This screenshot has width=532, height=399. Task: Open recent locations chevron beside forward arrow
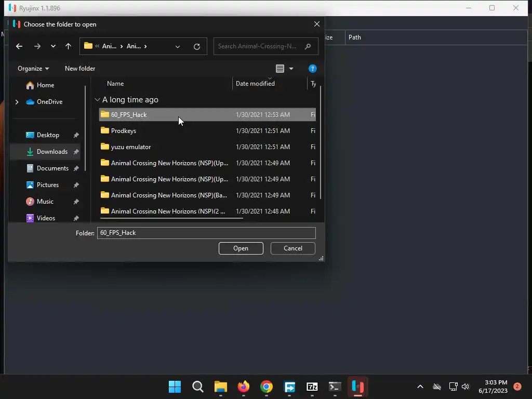[x=53, y=46]
